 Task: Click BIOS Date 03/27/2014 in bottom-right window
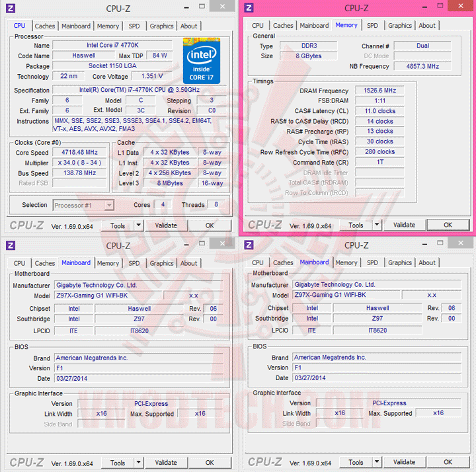[x=377, y=378]
